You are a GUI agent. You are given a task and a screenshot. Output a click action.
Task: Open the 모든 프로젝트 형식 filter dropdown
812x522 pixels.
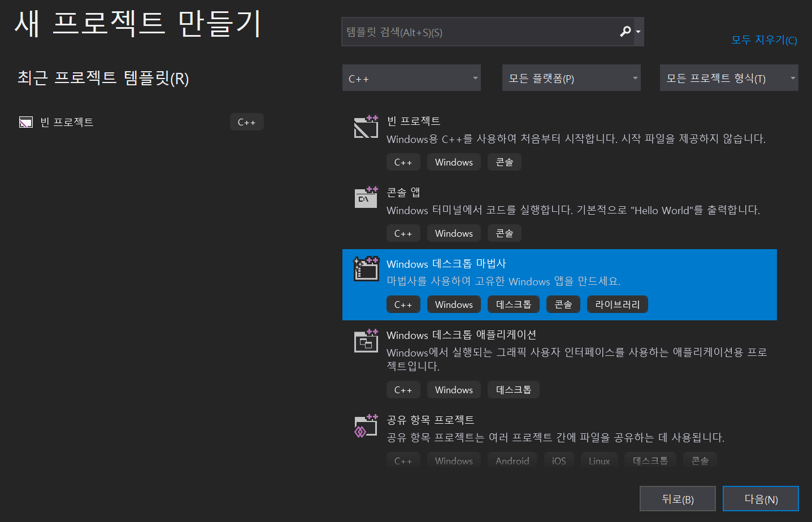coord(729,78)
